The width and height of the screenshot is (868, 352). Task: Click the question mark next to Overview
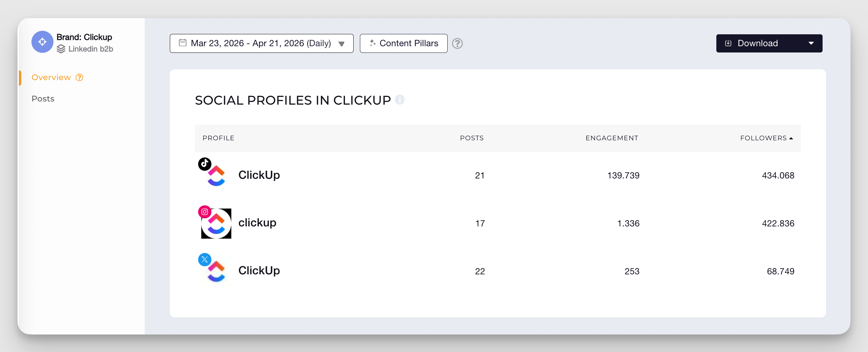[x=79, y=77]
